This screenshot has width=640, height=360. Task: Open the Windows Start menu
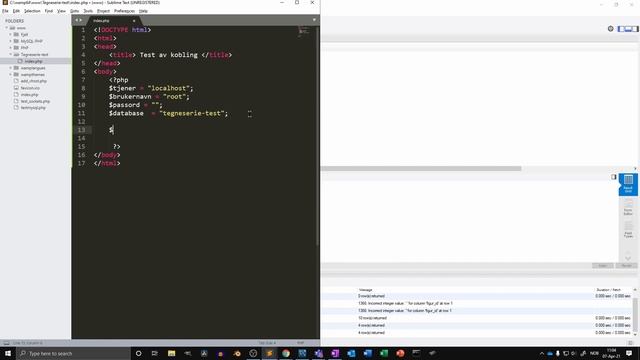tap(8, 353)
